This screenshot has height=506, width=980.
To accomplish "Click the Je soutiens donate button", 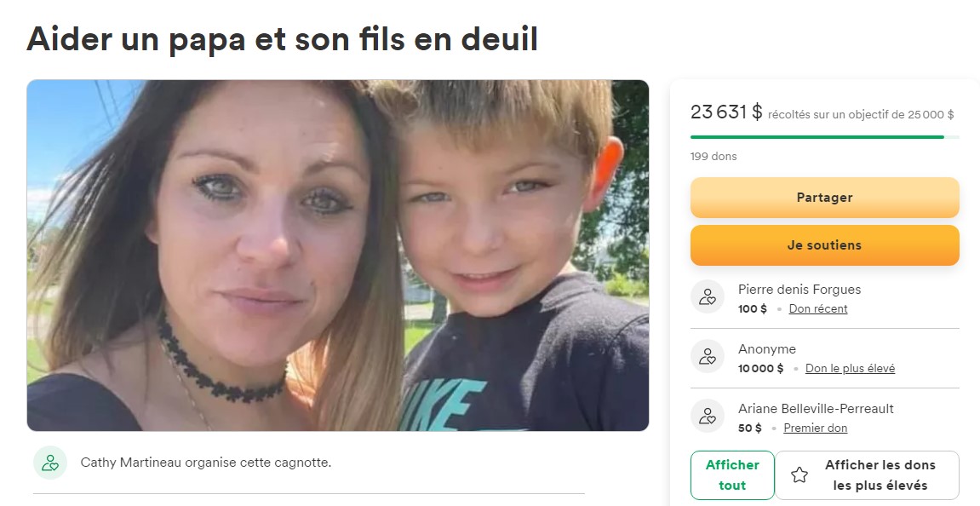I will point(824,245).
